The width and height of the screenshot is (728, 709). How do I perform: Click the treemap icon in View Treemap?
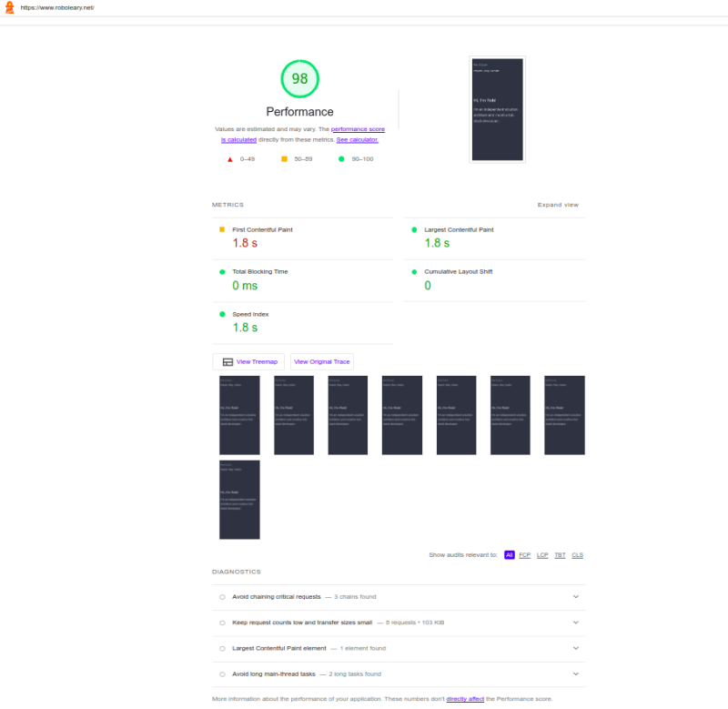[227, 362]
